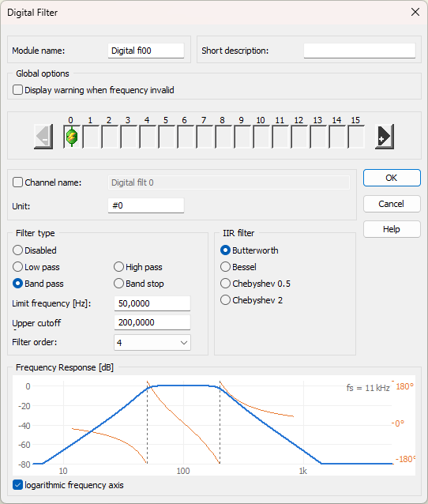
Task: Activate channel slot 5
Action: click(x=167, y=137)
